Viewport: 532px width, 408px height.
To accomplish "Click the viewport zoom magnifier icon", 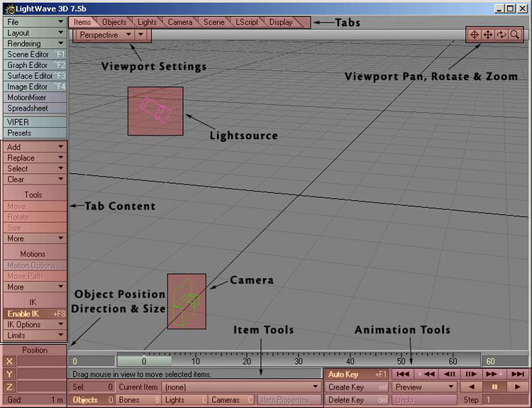I will click(x=515, y=34).
